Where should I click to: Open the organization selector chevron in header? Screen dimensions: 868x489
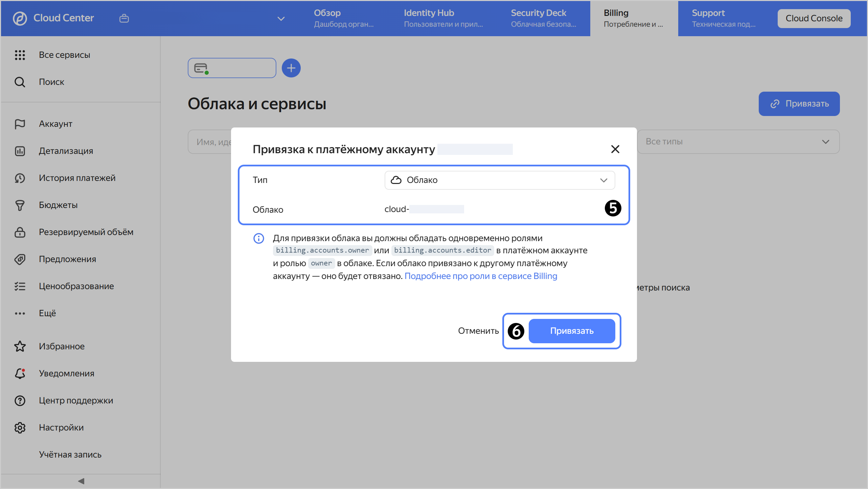[x=281, y=19]
